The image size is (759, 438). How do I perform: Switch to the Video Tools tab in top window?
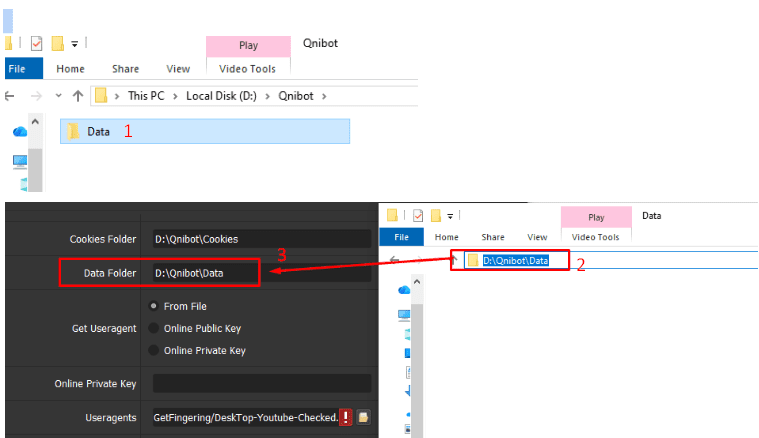tap(248, 69)
